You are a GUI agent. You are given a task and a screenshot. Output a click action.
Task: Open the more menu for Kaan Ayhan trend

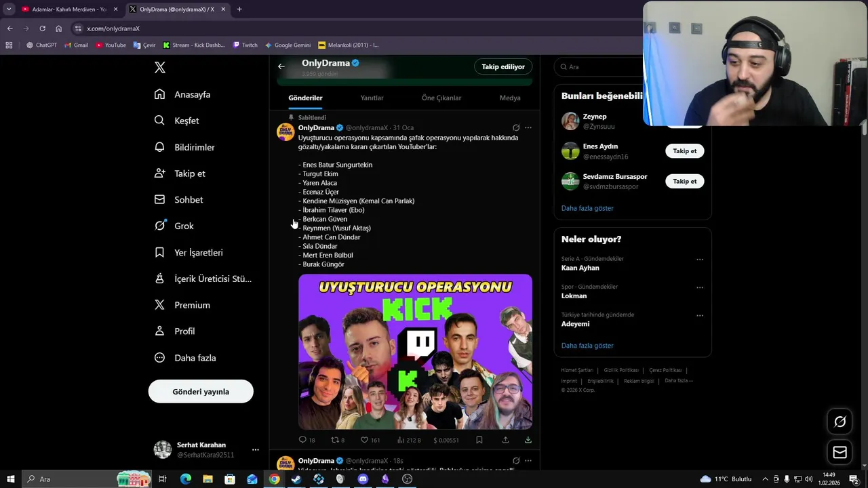pos(700,259)
